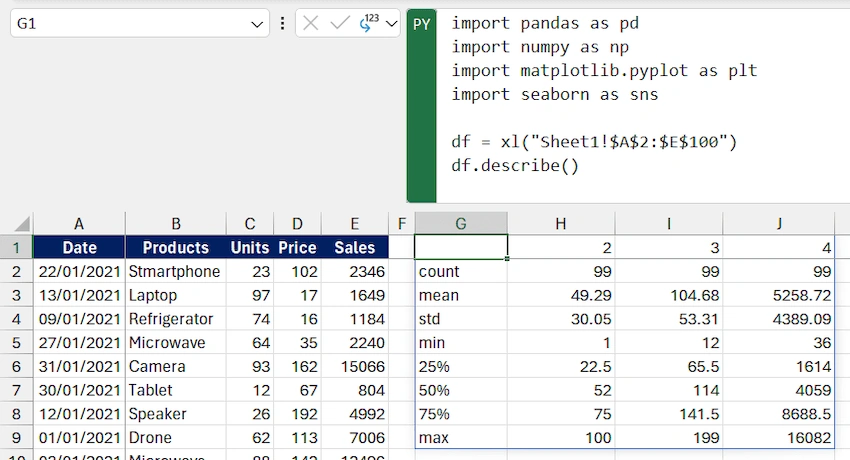Click the fill handle of cell G1
Viewport: 850px width, 460px height.
point(507,258)
